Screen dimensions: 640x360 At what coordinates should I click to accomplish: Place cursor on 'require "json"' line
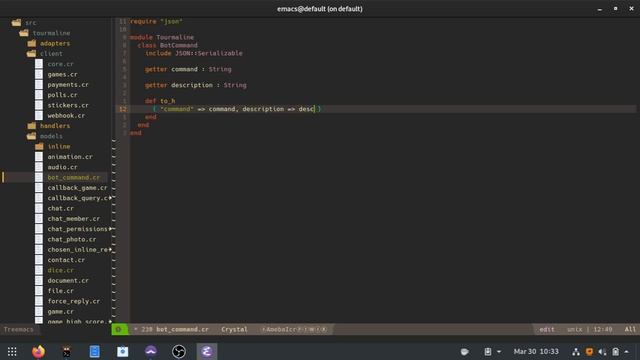tap(156, 21)
